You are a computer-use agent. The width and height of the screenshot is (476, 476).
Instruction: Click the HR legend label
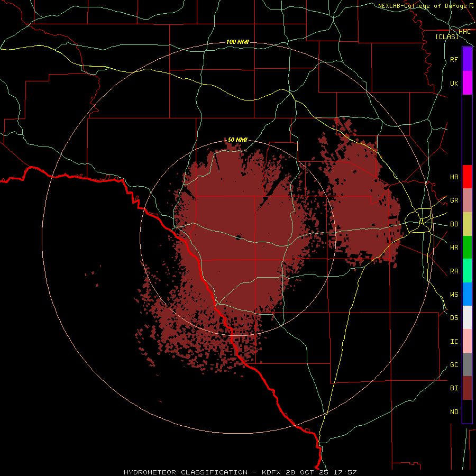coord(454,248)
